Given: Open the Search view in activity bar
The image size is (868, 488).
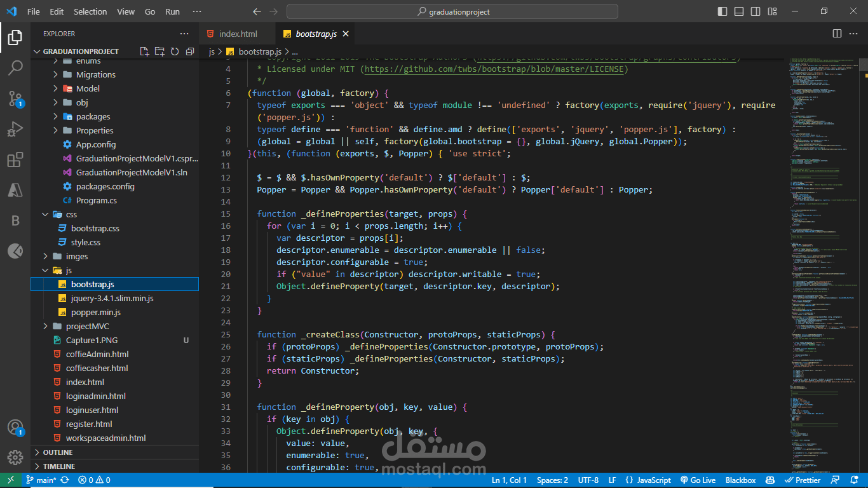Looking at the screenshot, I should coord(15,68).
